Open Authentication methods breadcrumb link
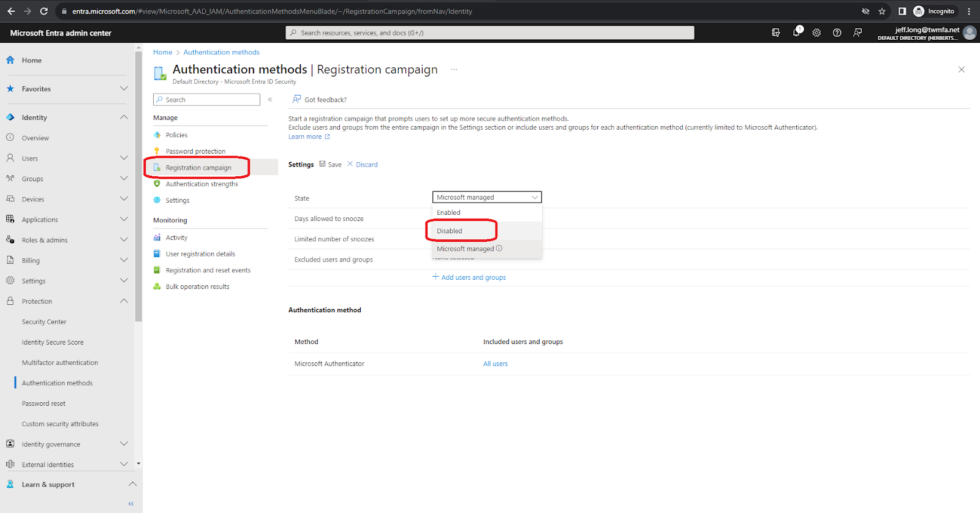Screen dimensions: 980x513 [222, 52]
